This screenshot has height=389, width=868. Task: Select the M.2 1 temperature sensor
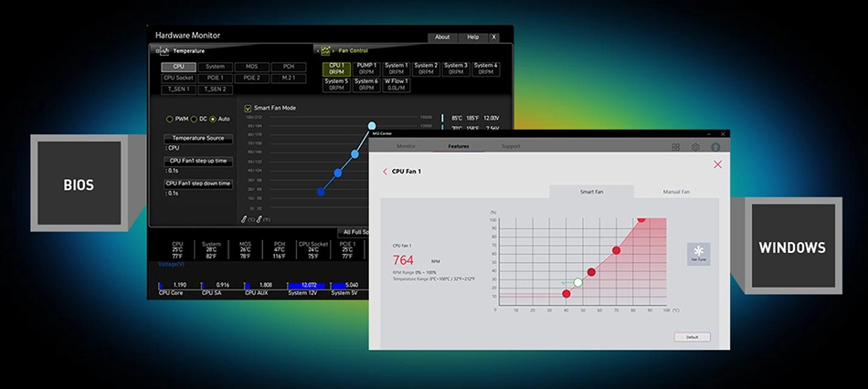tap(289, 78)
